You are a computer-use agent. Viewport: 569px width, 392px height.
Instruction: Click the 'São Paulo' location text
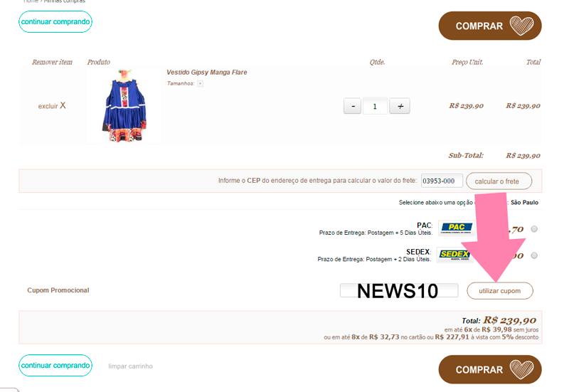[x=524, y=203]
